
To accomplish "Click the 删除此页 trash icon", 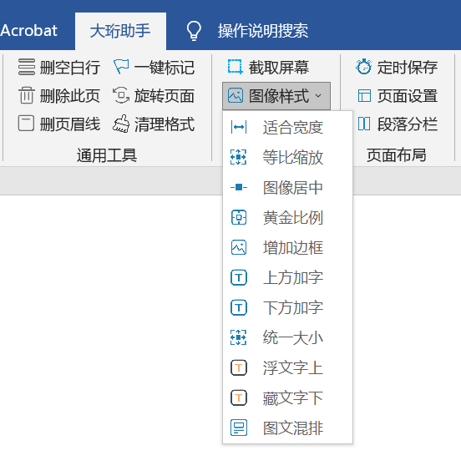I will 27,95.
